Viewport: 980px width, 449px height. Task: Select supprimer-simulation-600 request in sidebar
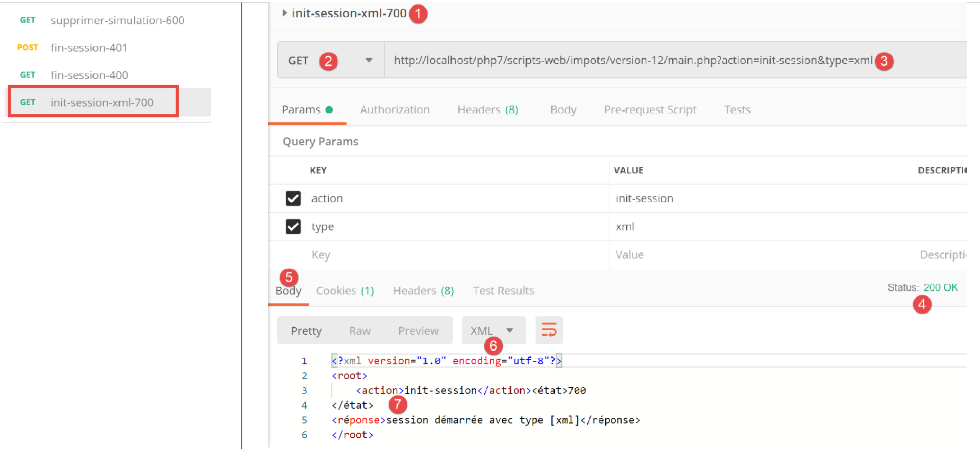click(117, 20)
